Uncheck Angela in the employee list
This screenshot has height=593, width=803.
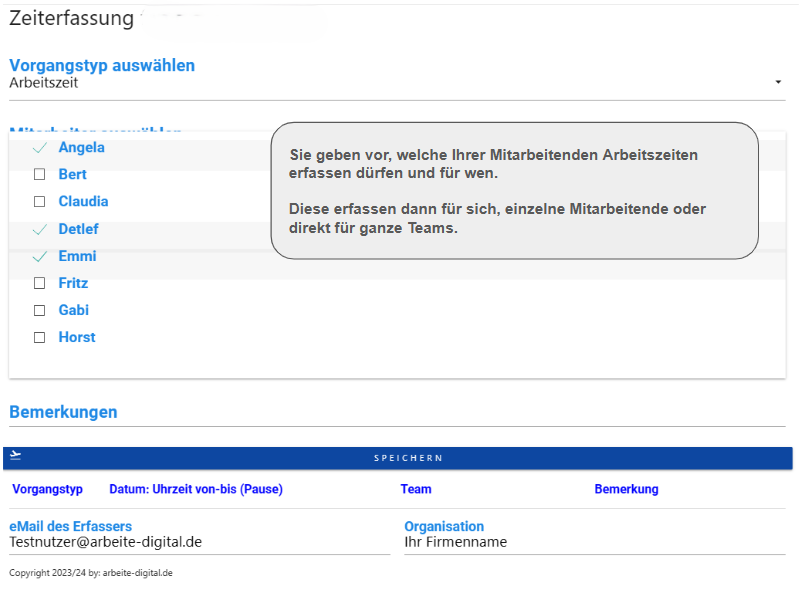40,147
